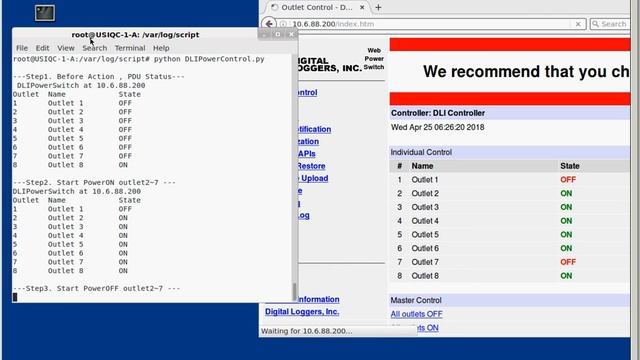The image size is (640, 360).
Task: Click the terminal vertical scrollbar thumb
Action: tap(294, 291)
